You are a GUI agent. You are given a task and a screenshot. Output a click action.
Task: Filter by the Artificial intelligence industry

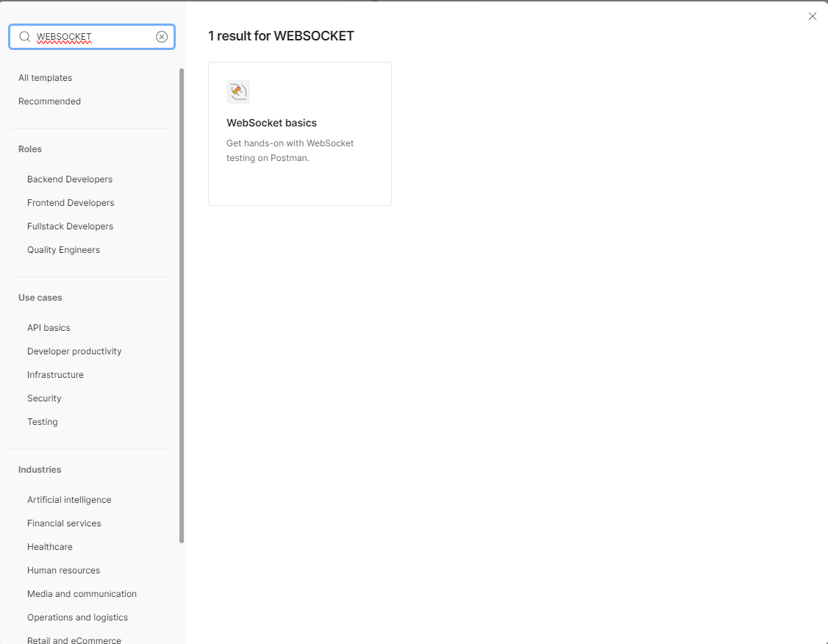point(69,499)
